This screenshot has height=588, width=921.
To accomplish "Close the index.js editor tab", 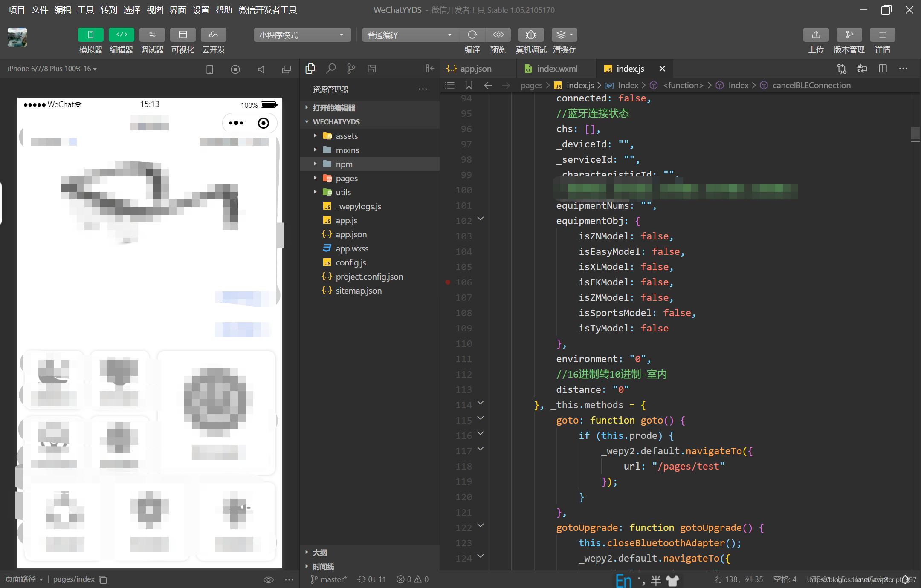I will [662, 69].
